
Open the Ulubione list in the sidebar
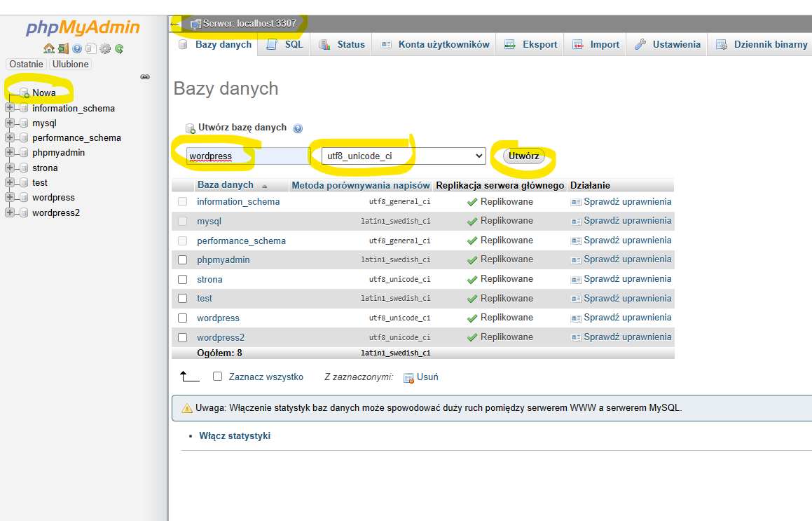[71, 65]
